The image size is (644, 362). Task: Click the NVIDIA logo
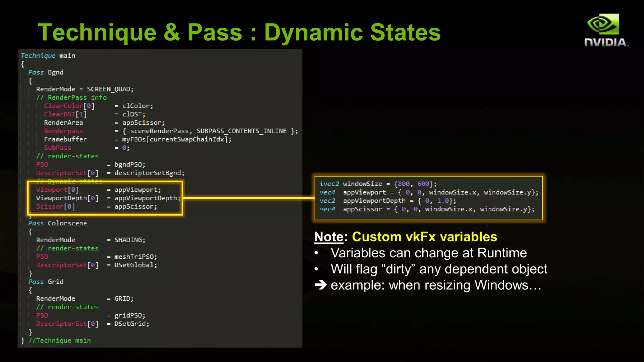click(x=606, y=30)
